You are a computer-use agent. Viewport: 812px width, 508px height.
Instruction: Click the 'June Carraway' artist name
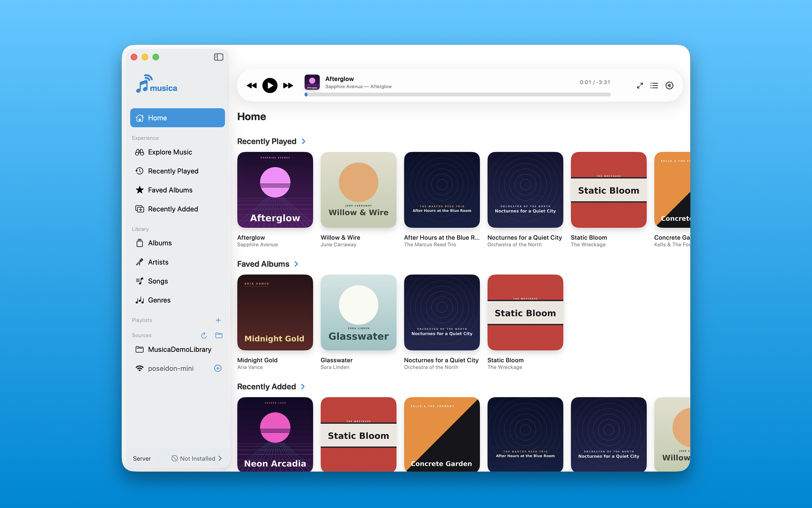point(338,244)
